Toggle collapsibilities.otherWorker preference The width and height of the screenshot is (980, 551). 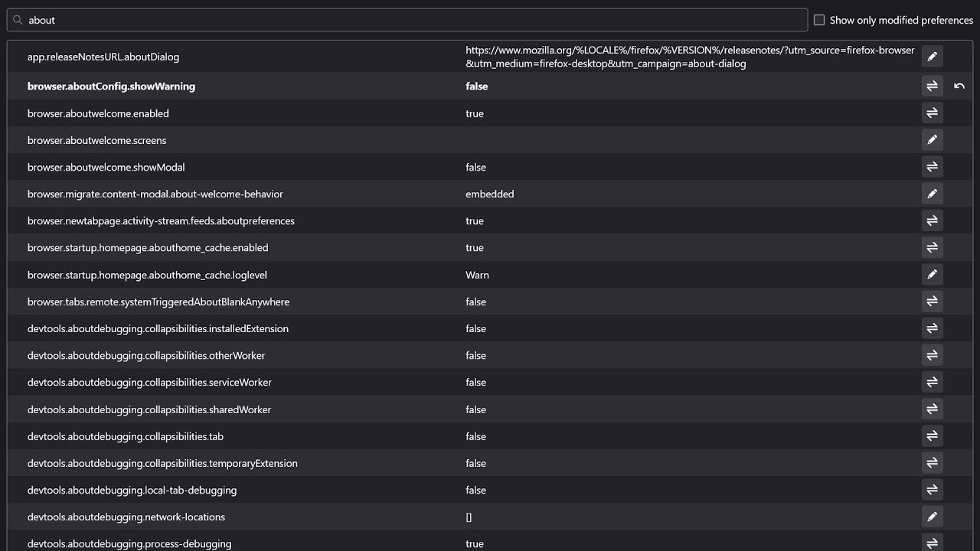coord(932,355)
